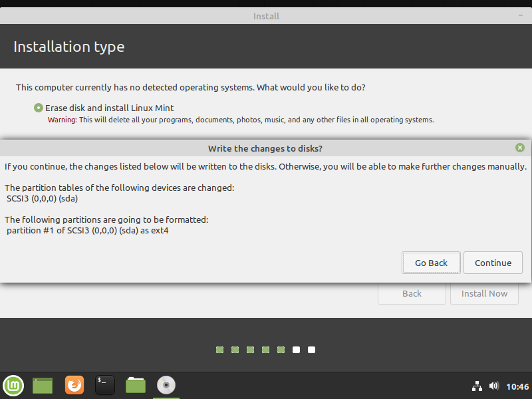Close the Write changes to disks dialog
532x399 pixels.
click(x=520, y=148)
